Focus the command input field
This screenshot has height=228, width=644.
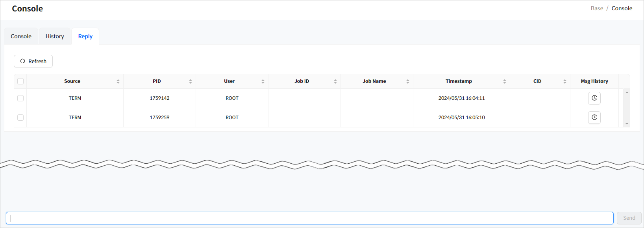[309, 218]
